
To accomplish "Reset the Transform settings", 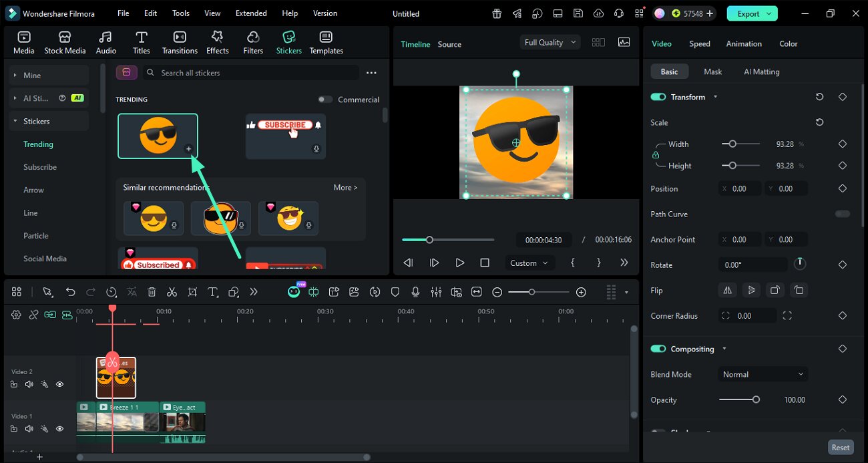I will pyautogui.click(x=819, y=97).
